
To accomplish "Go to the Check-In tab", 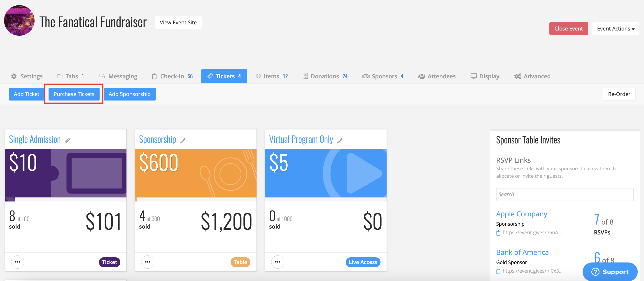I will tap(172, 76).
